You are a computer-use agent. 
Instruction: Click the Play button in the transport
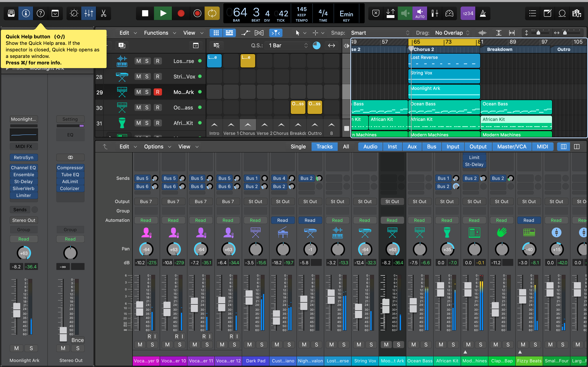pyautogui.click(x=163, y=13)
